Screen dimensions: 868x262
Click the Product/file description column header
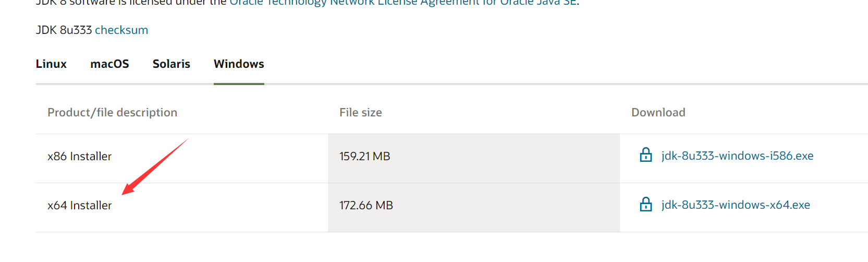[x=113, y=113]
